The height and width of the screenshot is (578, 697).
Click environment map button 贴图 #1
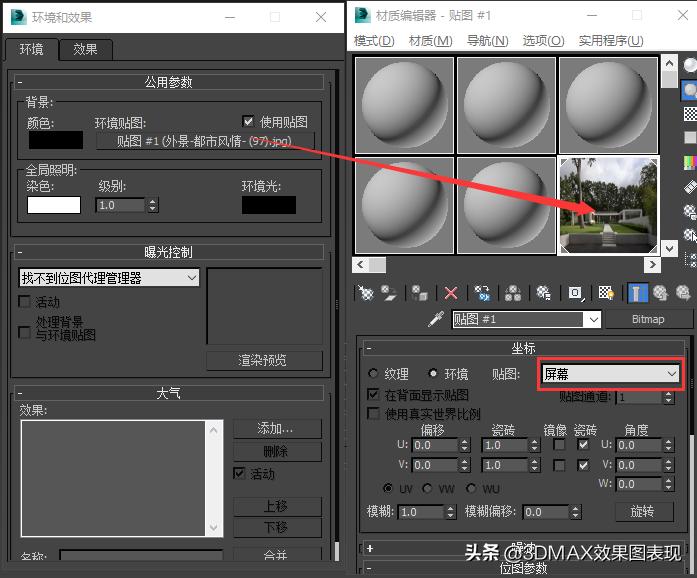(205, 141)
